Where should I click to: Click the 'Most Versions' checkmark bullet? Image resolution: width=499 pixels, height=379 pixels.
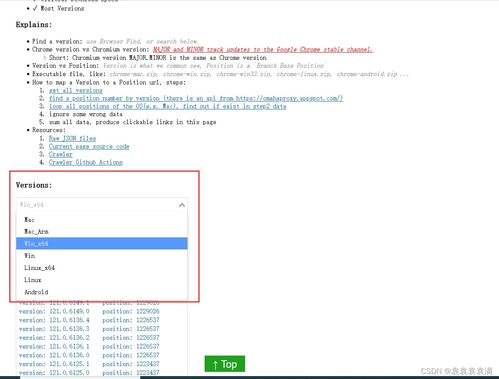(x=58, y=8)
